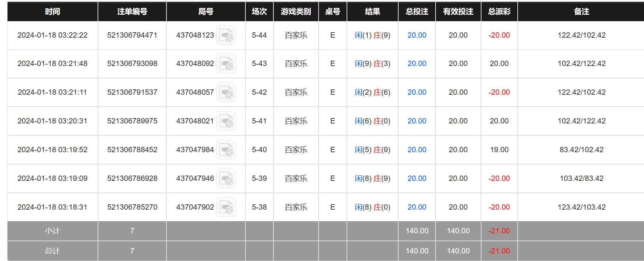The height and width of the screenshot is (261, 644).
Task: Click timestamp 2024-01-18 03:19:09
Action: coord(52,178)
